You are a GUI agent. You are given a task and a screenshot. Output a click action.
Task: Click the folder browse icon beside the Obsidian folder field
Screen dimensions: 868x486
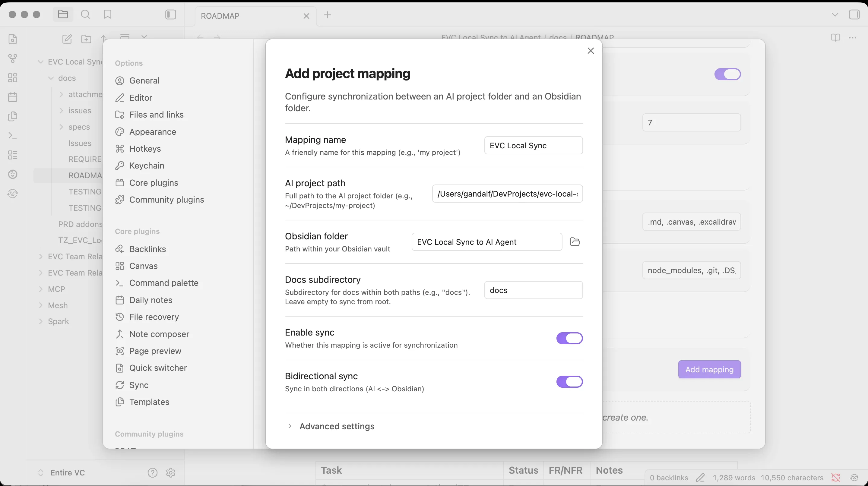coord(575,241)
